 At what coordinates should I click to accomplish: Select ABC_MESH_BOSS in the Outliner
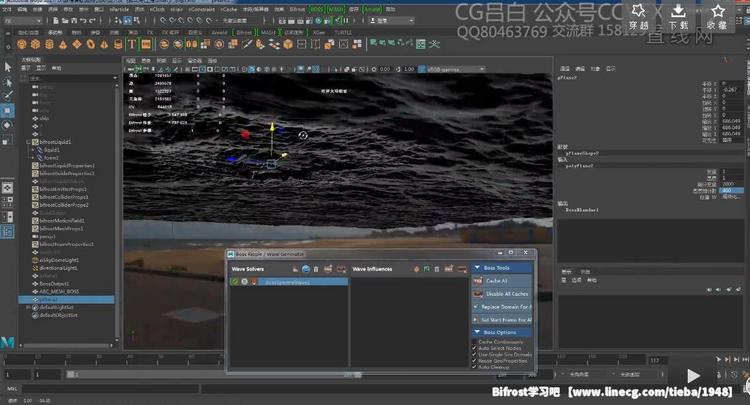(x=59, y=291)
